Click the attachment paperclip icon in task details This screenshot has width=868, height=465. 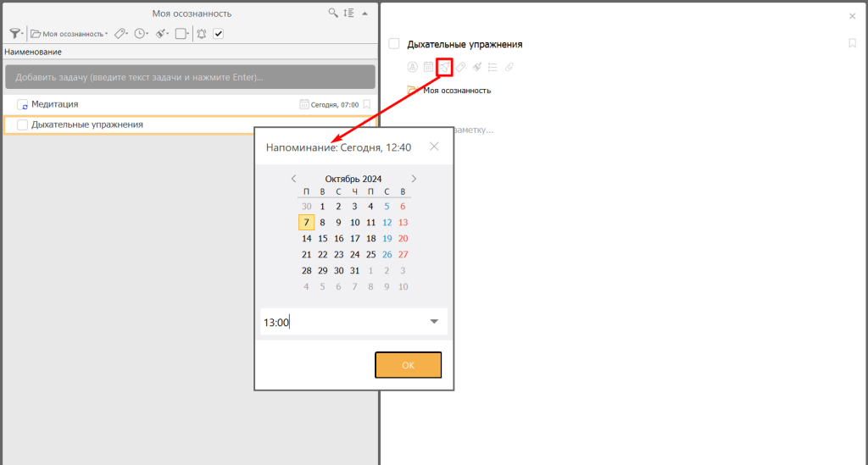tap(509, 66)
